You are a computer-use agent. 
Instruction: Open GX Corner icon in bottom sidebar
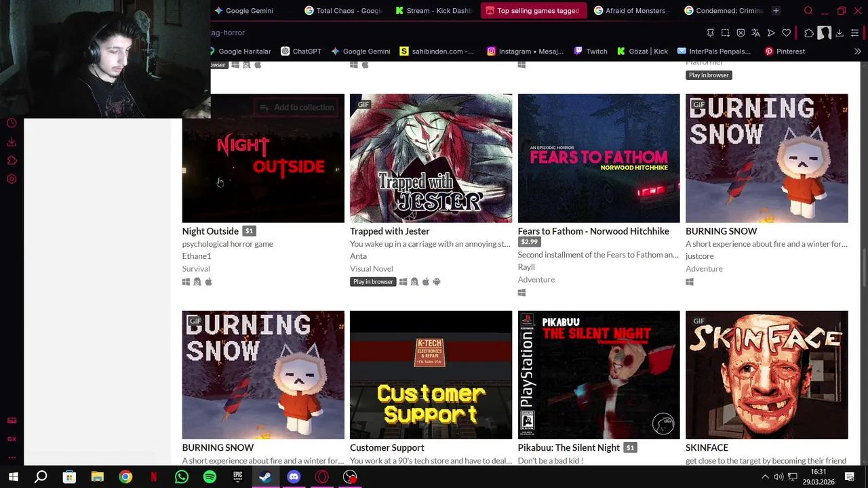pos(12,439)
